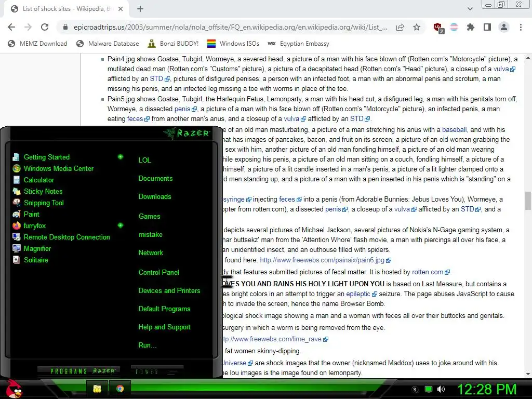This screenshot has height=399, width=532.
Task: Open Chrome three-dot menu
Action: [x=521, y=27]
